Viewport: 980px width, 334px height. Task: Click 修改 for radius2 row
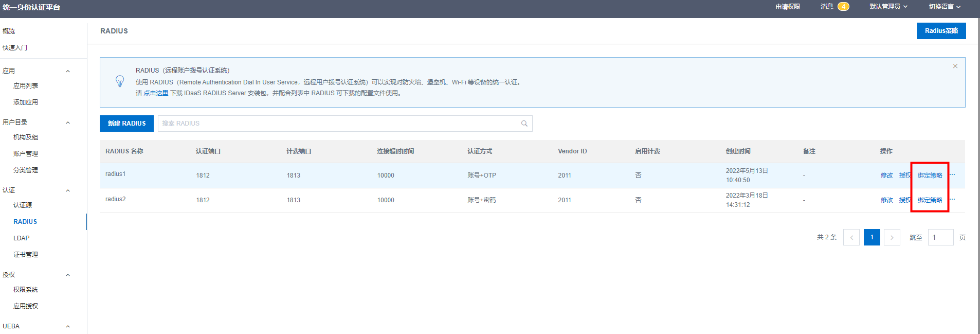pyautogui.click(x=886, y=200)
